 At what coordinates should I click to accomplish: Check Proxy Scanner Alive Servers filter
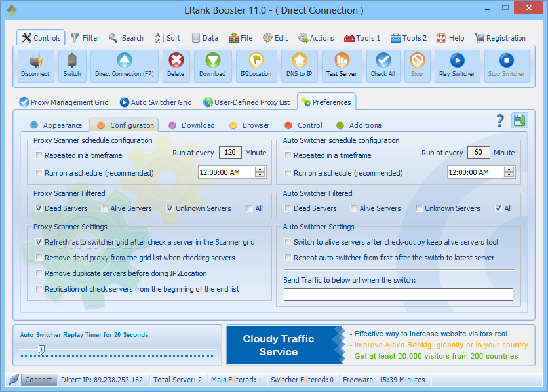[104, 208]
